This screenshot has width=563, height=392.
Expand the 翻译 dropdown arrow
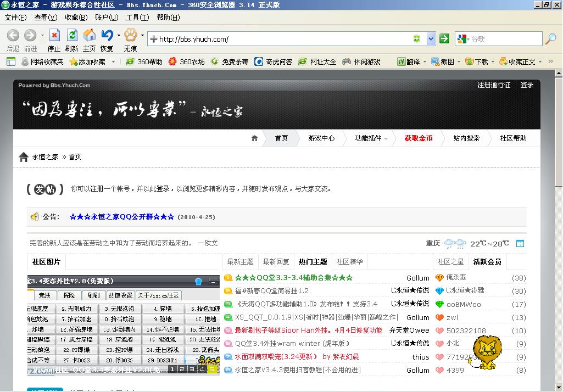point(425,61)
